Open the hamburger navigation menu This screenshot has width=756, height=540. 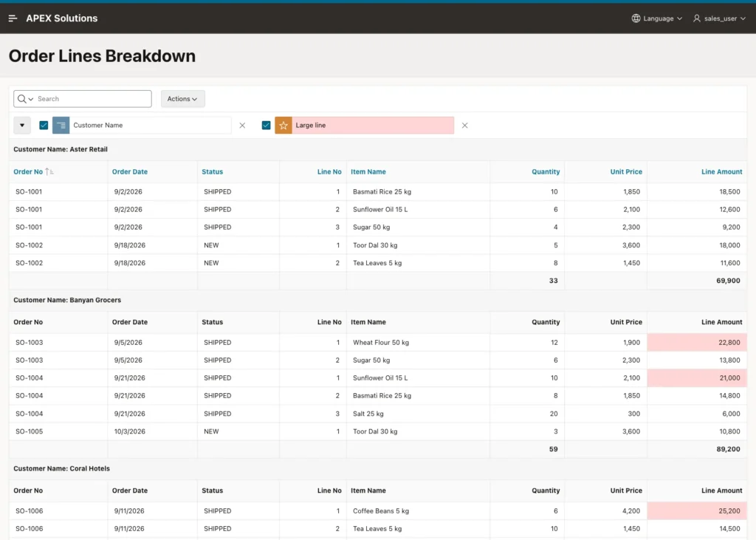pyautogui.click(x=13, y=18)
